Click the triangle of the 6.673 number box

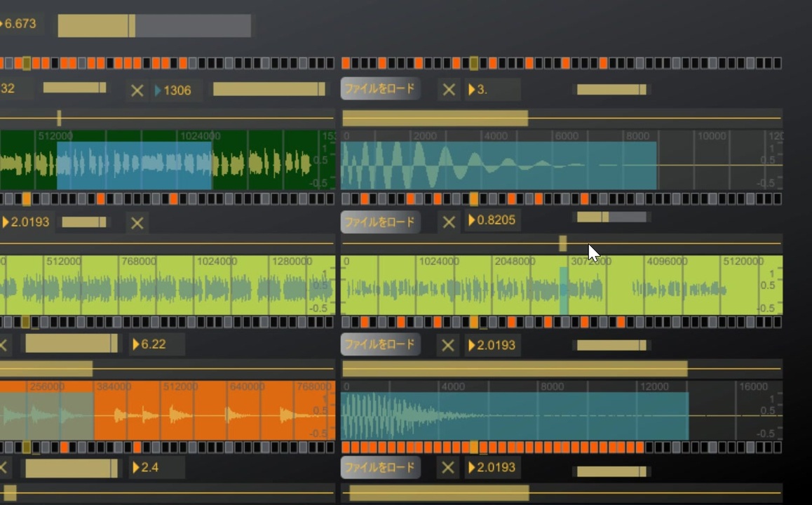1,23
